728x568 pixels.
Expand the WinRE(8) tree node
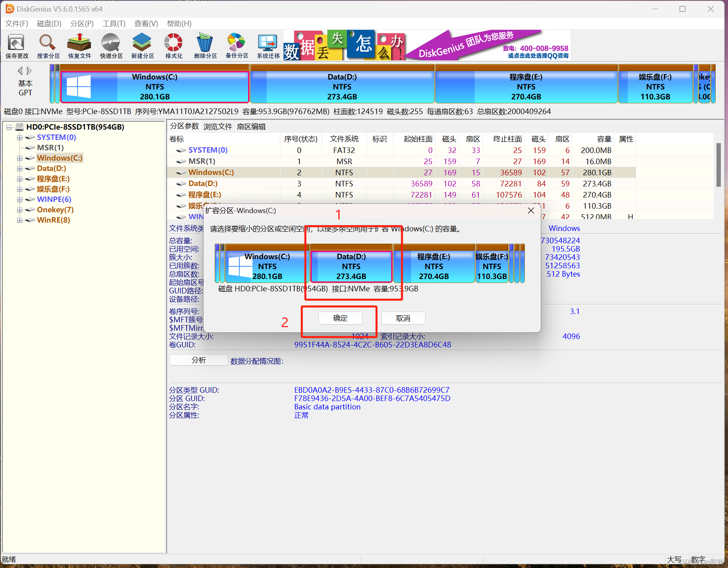pyautogui.click(x=19, y=220)
